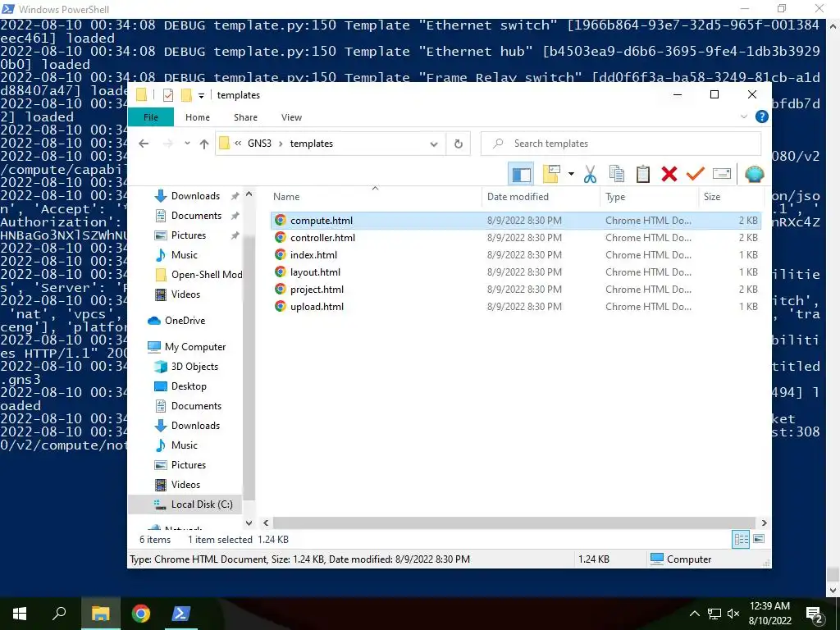Expand the folder options dropdown arrow
This screenshot has width=840, height=630.
click(571, 174)
